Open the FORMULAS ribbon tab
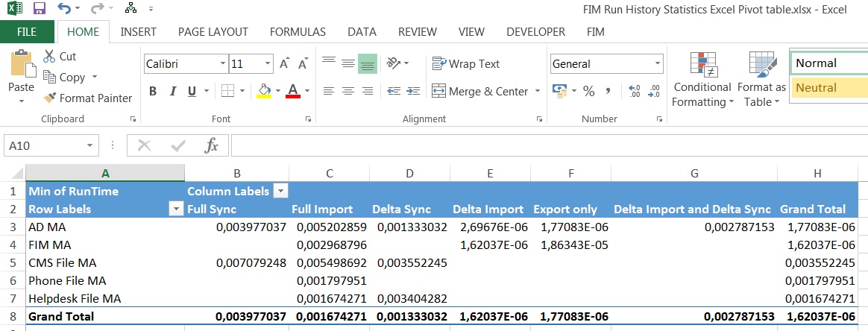 [298, 32]
